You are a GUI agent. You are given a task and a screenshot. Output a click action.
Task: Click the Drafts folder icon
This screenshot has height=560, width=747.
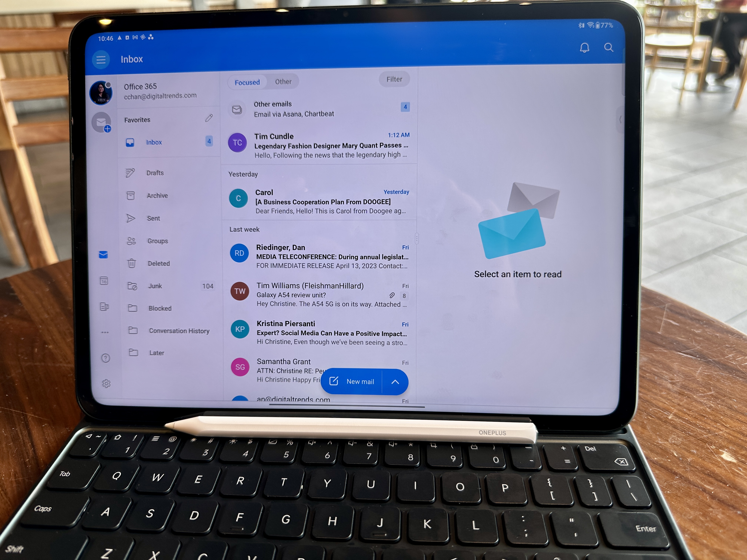point(131,172)
